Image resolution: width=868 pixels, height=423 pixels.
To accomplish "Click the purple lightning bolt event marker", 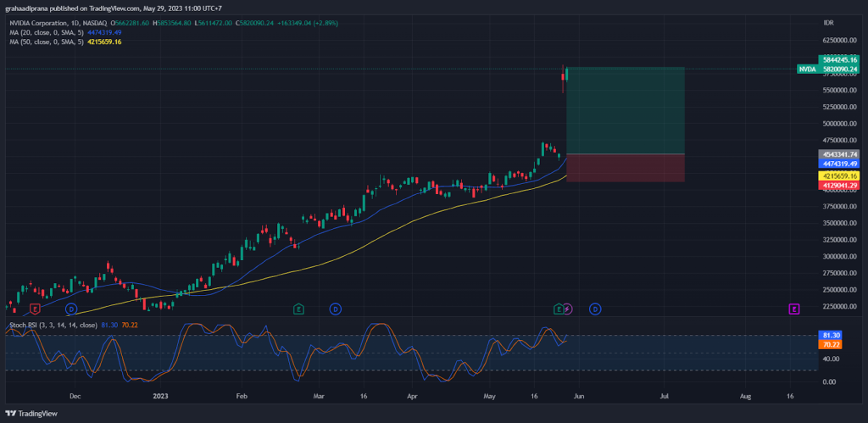I will (567, 309).
